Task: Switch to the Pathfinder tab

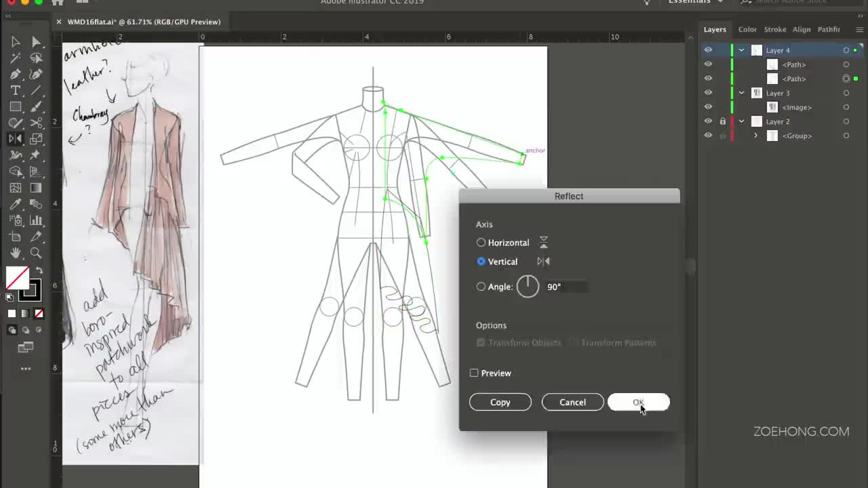Action: (829, 30)
